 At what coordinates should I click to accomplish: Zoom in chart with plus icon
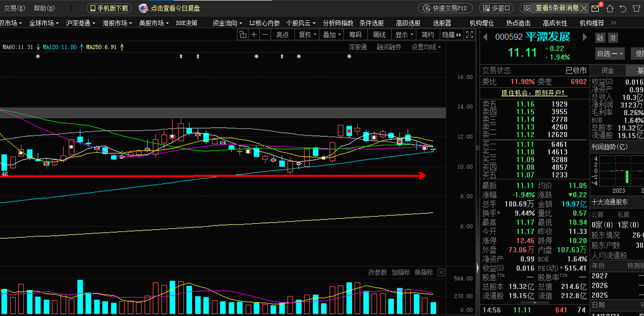pyautogui.click(x=254, y=35)
